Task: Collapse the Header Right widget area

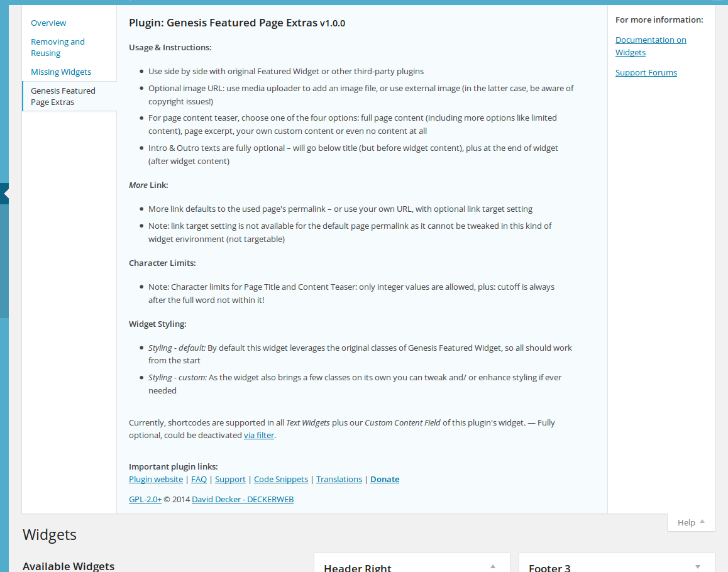Action: click(x=493, y=567)
